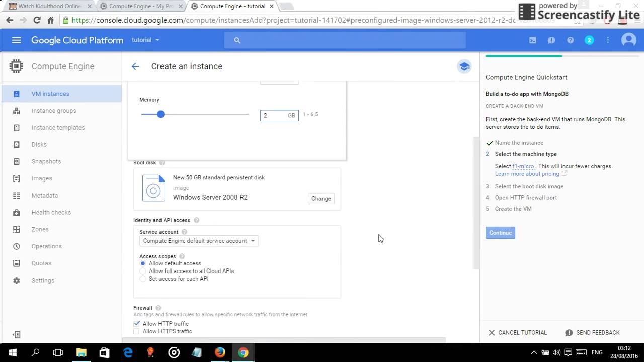Open the Service account dropdown
The image size is (644, 362).
(x=199, y=241)
